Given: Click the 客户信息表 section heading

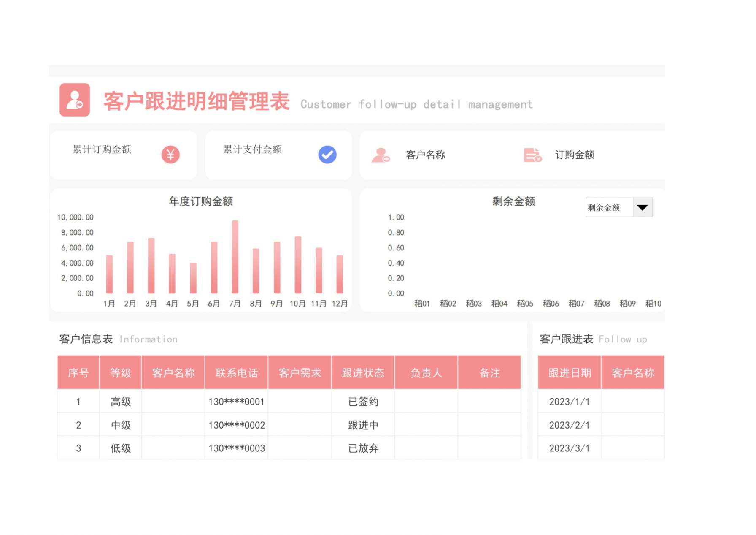Looking at the screenshot, I should click(x=86, y=339).
